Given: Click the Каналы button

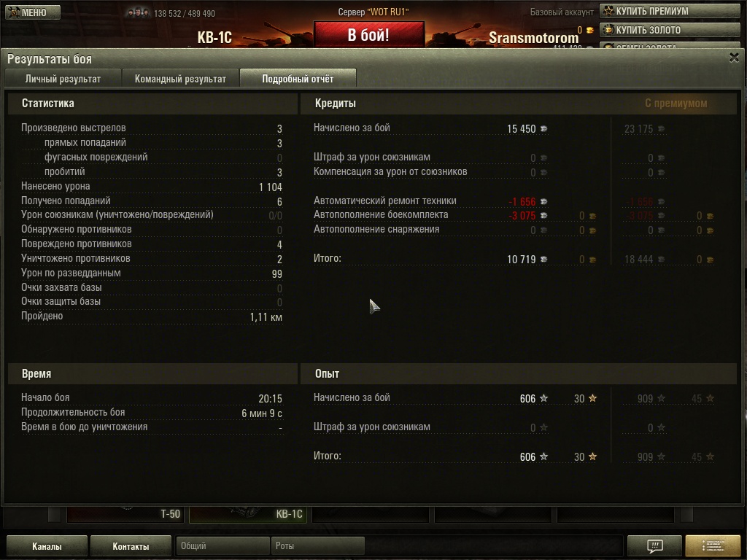Looking at the screenshot, I should 47,546.
